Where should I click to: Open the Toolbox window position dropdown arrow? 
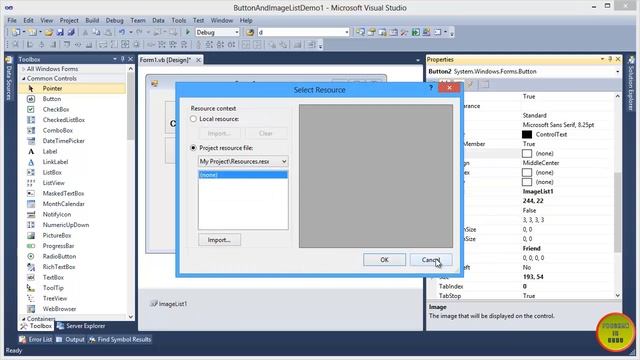coord(115,59)
